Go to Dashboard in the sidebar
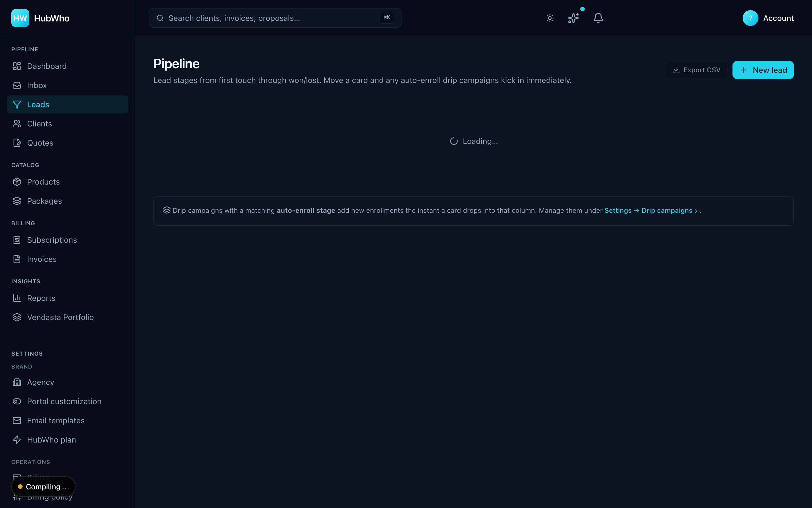The image size is (812, 508). pyautogui.click(x=67, y=66)
